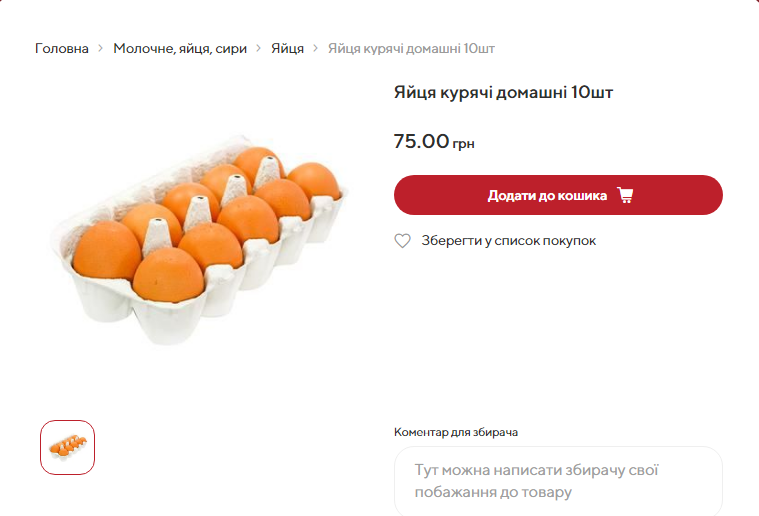This screenshot has width=759, height=516.
Task: Click the chevron after Головна breadcrumb
Action: 101,48
